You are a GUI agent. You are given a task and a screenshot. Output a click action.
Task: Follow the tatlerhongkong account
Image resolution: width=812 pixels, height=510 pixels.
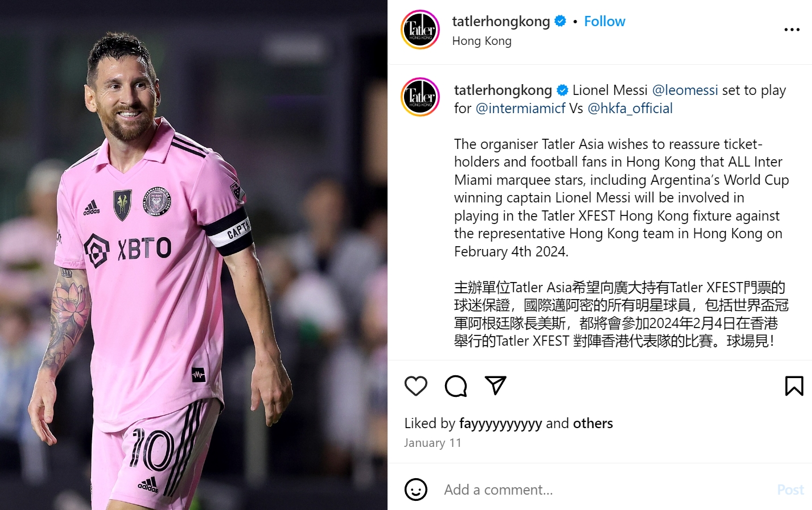point(604,22)
